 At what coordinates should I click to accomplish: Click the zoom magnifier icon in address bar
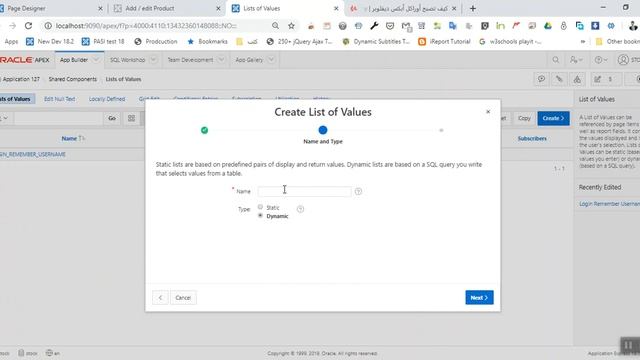tap(276, 26)
